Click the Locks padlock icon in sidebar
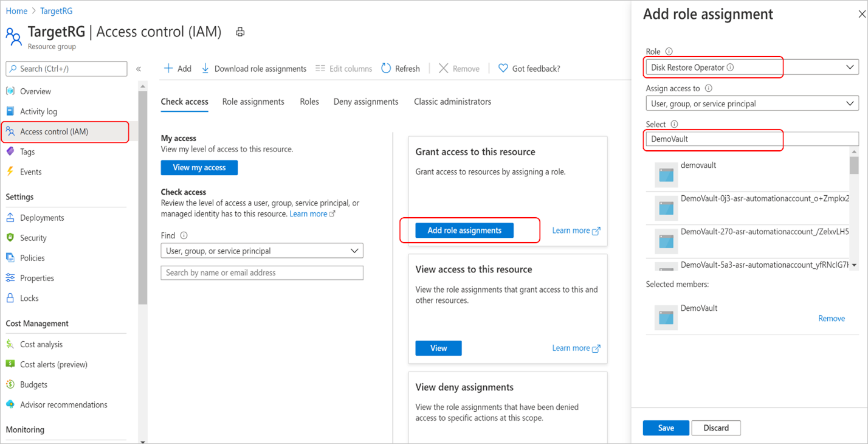 (x=10, y=298)
